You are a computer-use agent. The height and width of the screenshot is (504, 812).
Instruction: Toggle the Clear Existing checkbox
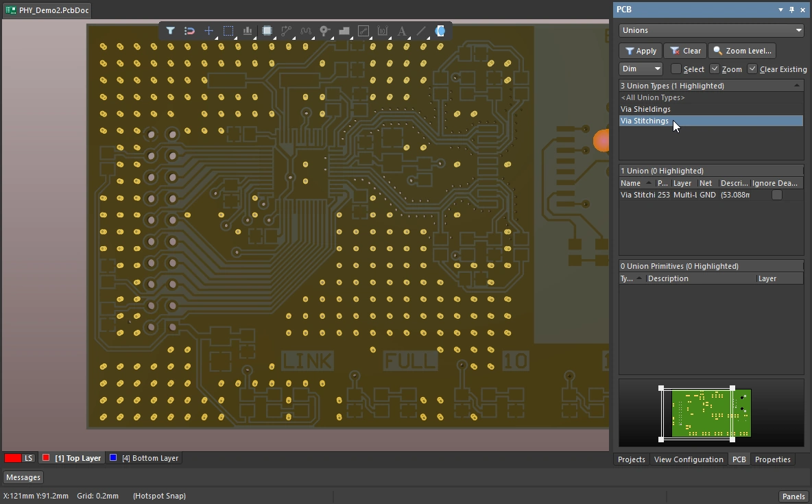click(x=752, y=69)
